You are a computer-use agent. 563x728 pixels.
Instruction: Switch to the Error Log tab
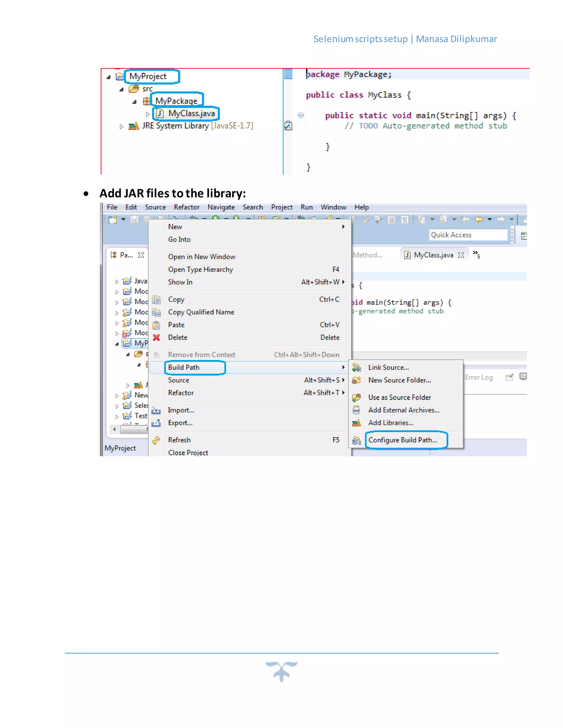[x=479, y=377]
